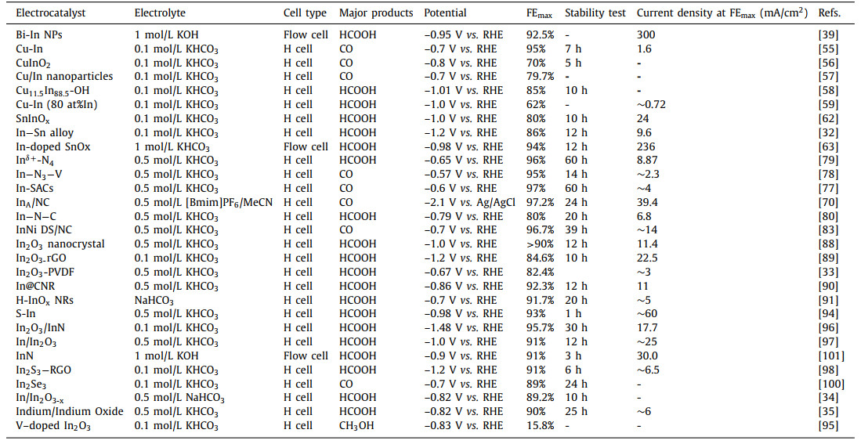Image resolution: width=868 pixels, height=444 pixels.
Task: Select the Major products column header
Action: point(376,13)
